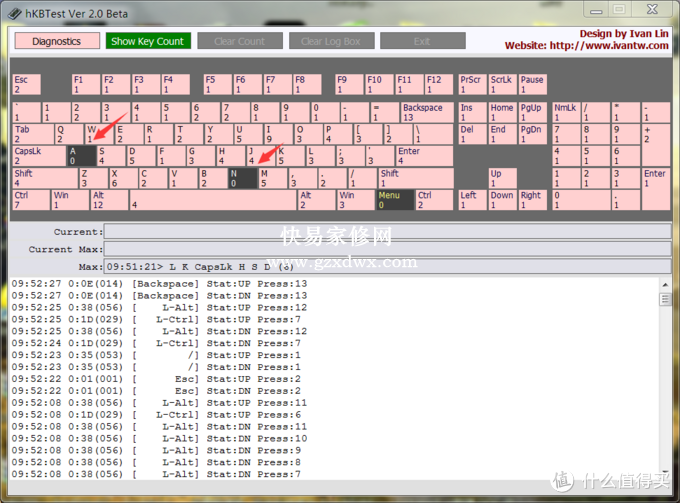
Task: Click the Up arrow key tile
Action: [x=503, y=178]
